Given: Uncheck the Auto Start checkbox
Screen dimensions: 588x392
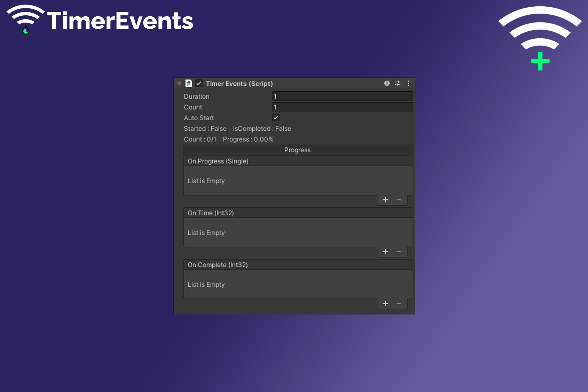Looking at the screenshot, I should 276,118.
